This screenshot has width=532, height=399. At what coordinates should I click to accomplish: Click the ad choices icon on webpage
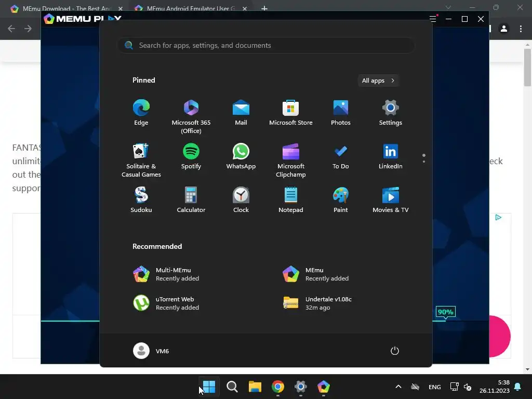498,218
